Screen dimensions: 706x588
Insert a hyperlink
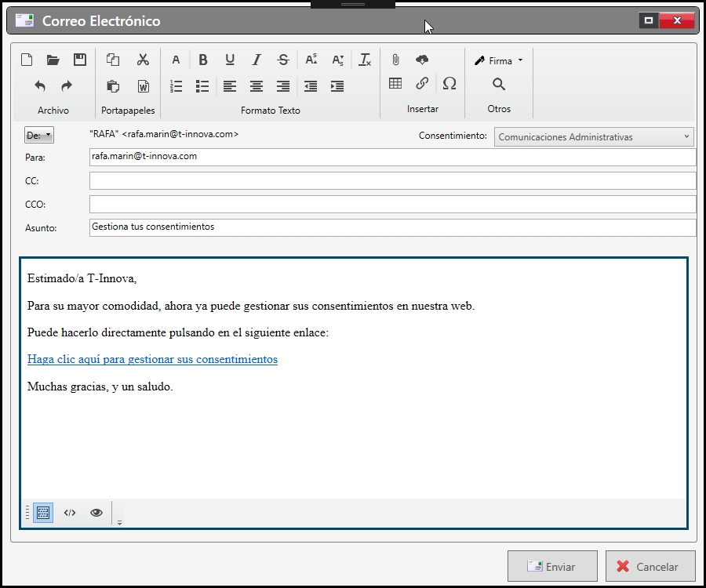tap(422, 83)
